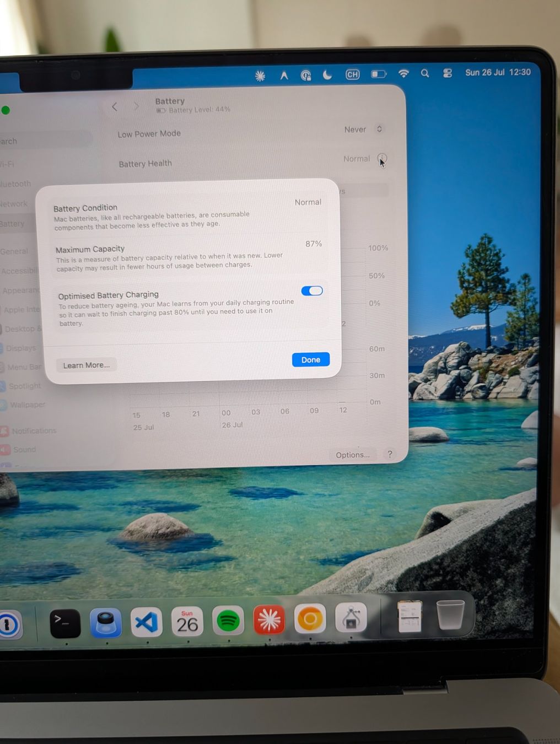Click the A-shaped icon in menu bar

pos(284,76)
